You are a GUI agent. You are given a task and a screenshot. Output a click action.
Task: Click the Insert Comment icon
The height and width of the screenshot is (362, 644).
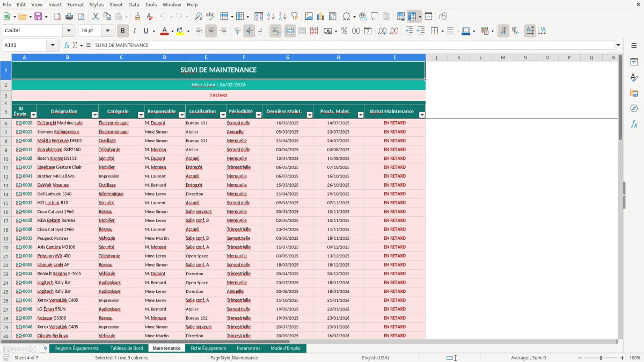click(375, 17)
